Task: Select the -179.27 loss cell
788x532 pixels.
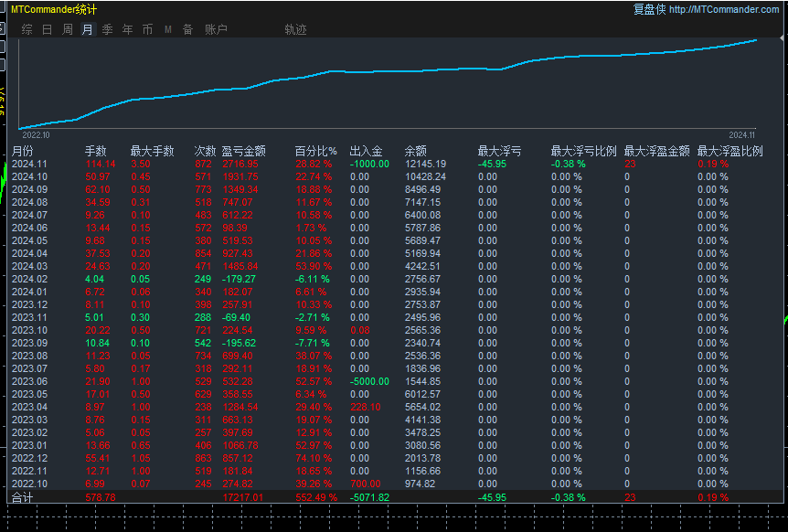Action: (239, 280)
